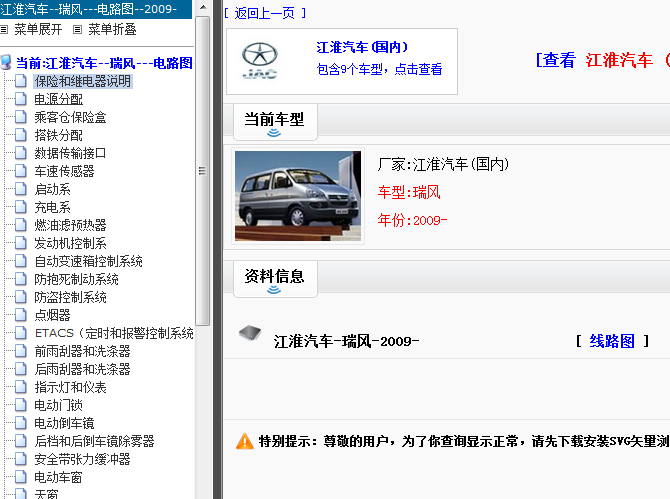Click the left panel scroll-up arrow
Screen dimensions: 670x499
[x=203, y=7]
